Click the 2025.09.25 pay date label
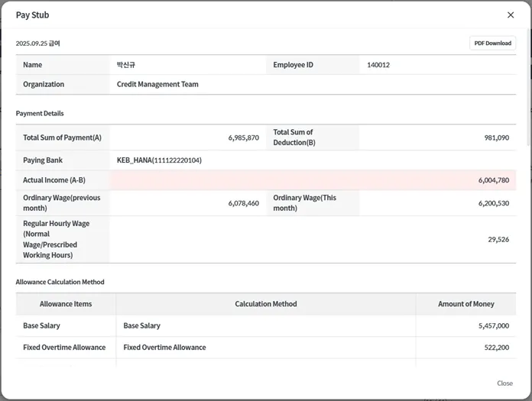The width and height of the screenshot is (532, 401). point(37,44)
